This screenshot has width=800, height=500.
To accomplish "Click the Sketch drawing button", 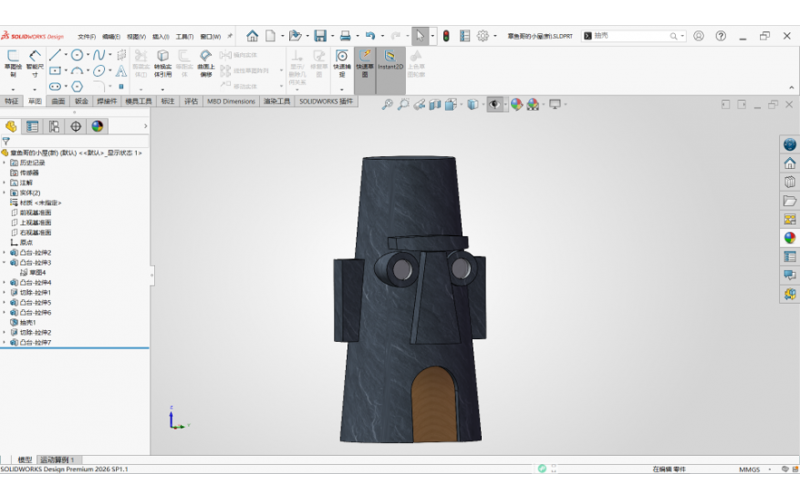I will point(13,63).
